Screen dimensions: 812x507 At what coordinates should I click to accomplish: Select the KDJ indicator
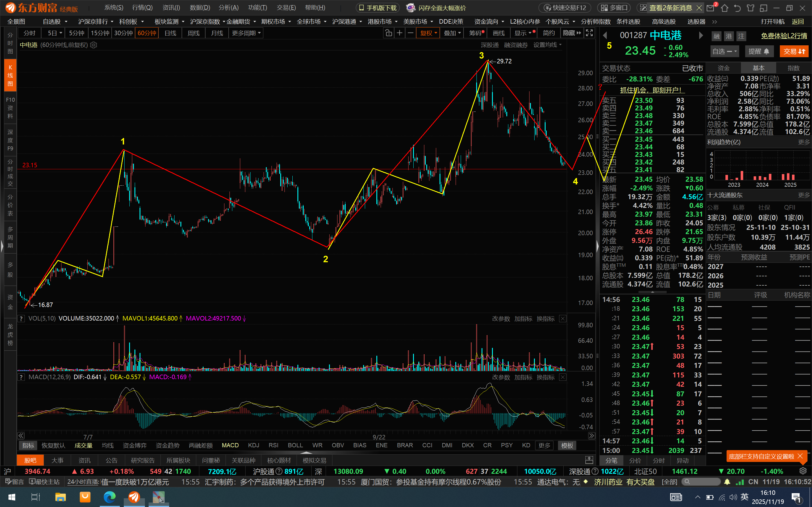coord(253,445)
